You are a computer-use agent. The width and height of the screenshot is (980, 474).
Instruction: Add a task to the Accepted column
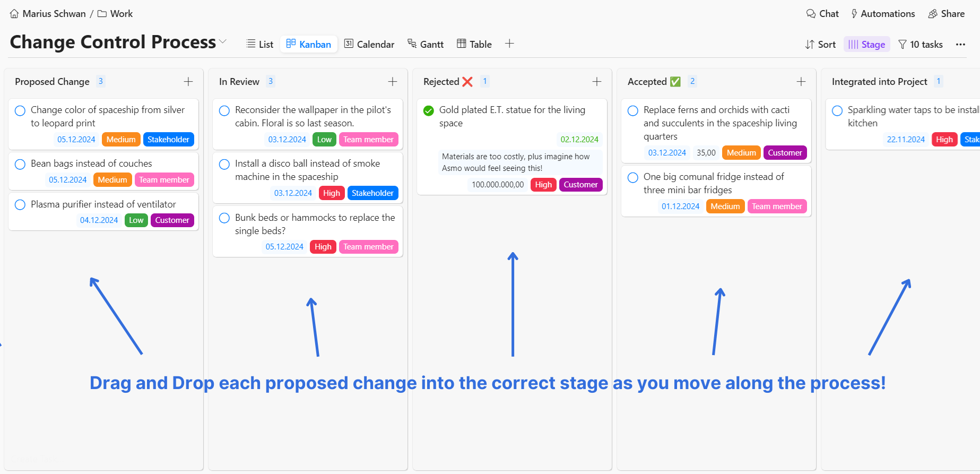801,82
